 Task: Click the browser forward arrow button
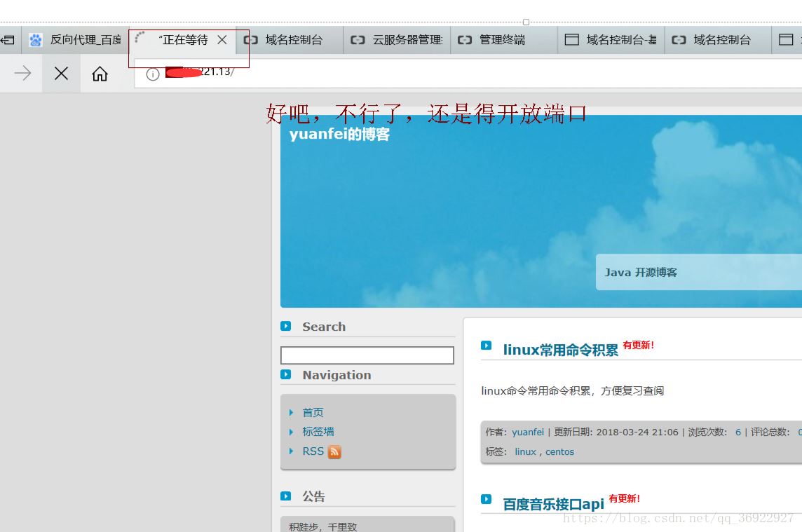point(22,74)
